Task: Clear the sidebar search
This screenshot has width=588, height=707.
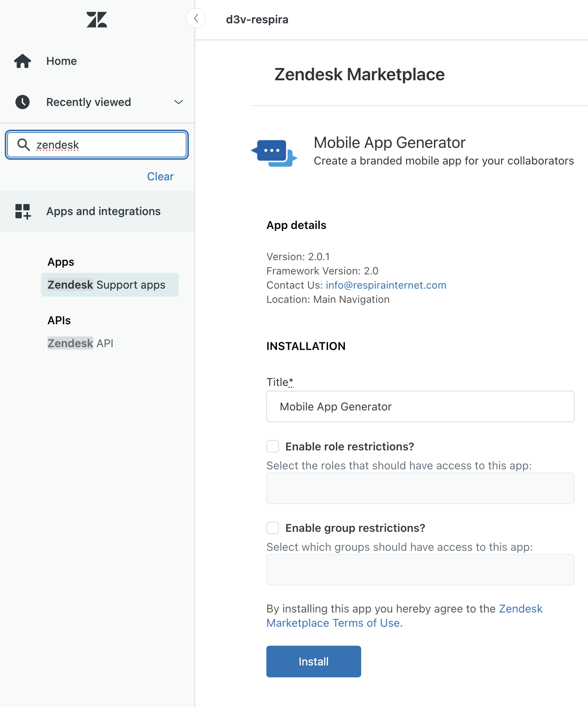Action: pyautogui.click(x=160, y=176)
